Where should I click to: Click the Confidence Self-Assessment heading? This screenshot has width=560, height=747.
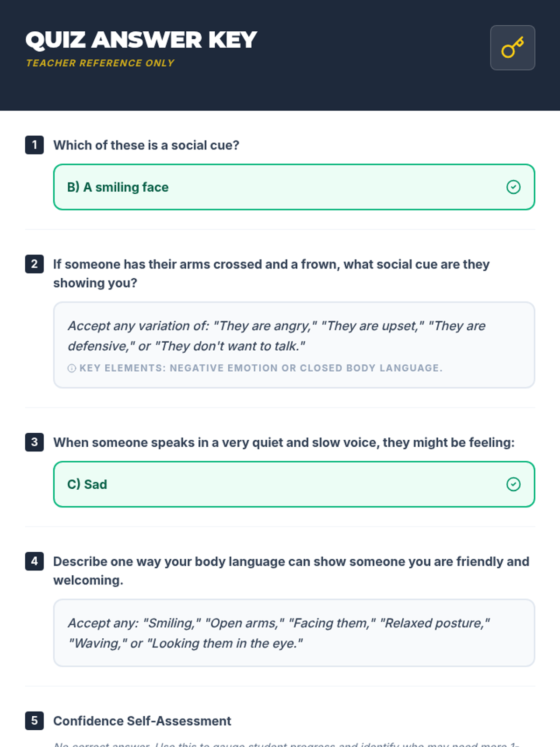pyautogui.click(x=142, y=721)
